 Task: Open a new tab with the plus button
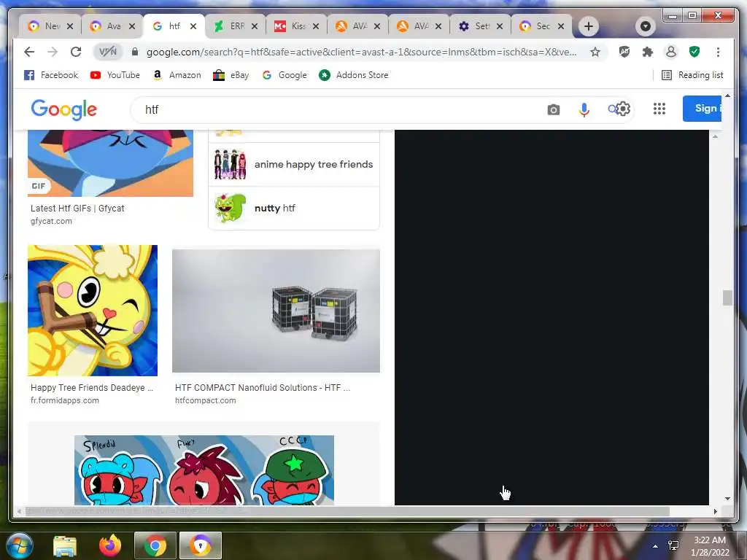(x=589, y=26)
